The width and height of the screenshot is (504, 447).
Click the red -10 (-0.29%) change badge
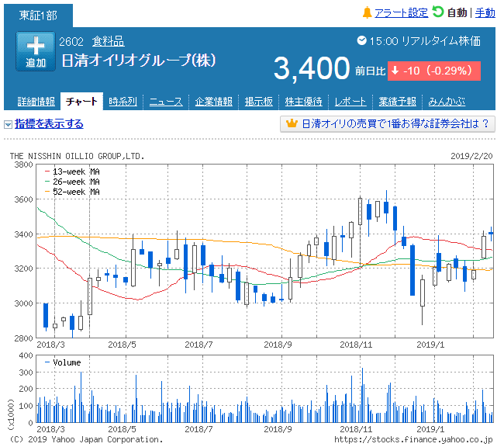[x=434, y=71]
